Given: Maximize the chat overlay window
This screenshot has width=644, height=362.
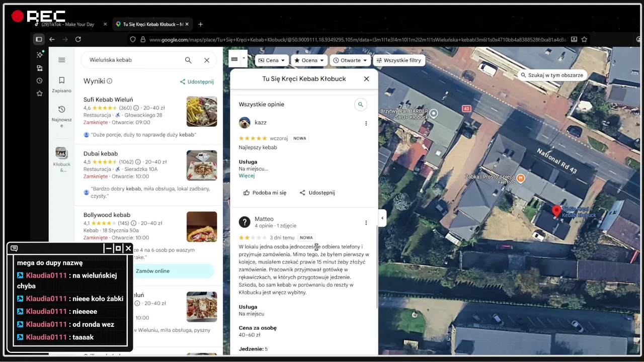Looking at the screenshot, I should tap(118, 248).
